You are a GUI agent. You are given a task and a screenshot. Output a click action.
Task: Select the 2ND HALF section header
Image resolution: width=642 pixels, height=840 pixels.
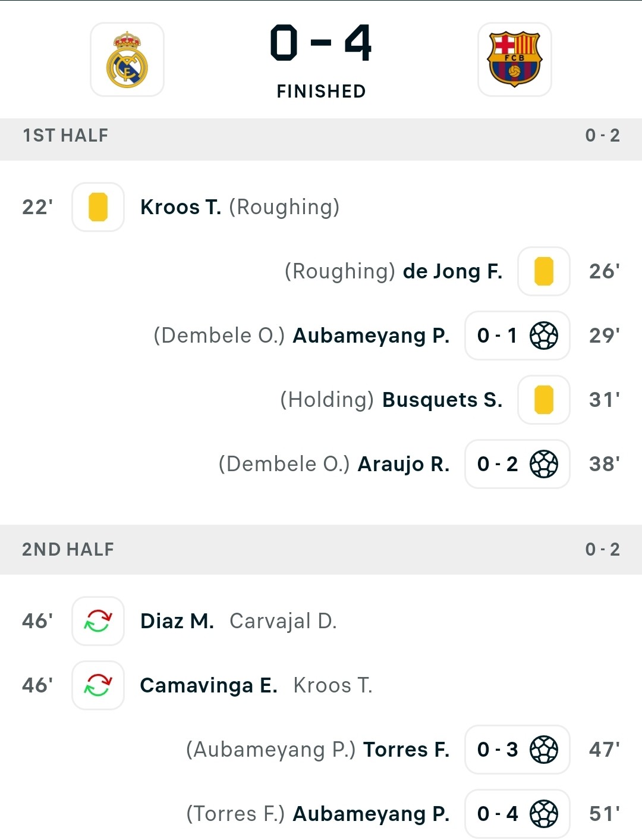pyautogui.click(x=321, y=550)
